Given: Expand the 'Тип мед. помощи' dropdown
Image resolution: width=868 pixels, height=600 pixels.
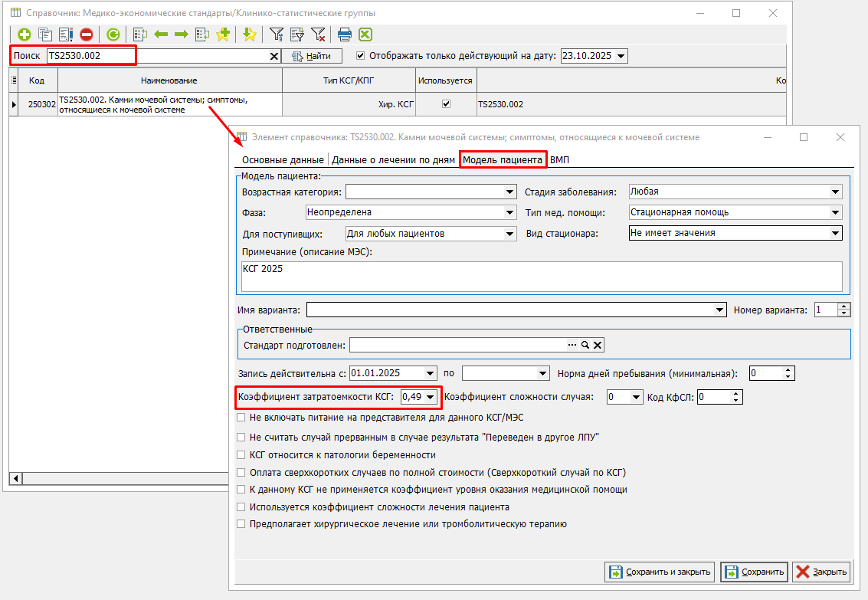Looking at the screenshot, I should 835,212.
